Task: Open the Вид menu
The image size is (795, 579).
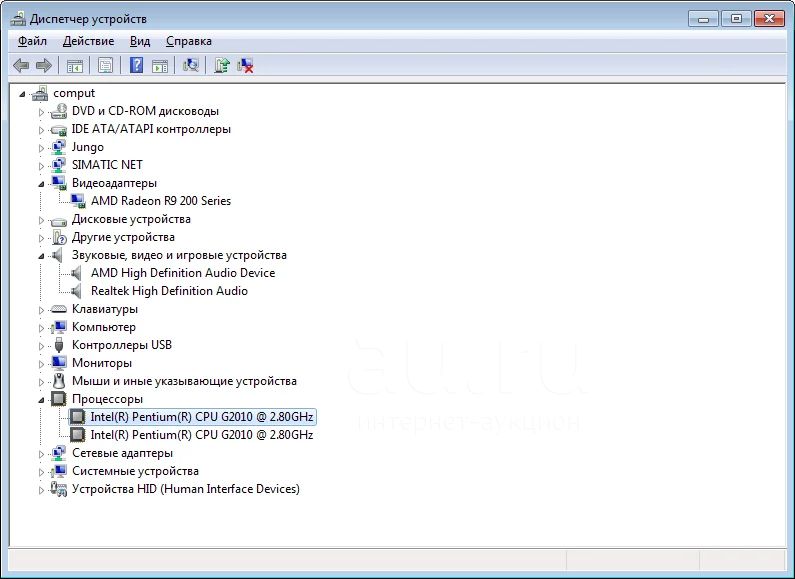Action: 140,41
